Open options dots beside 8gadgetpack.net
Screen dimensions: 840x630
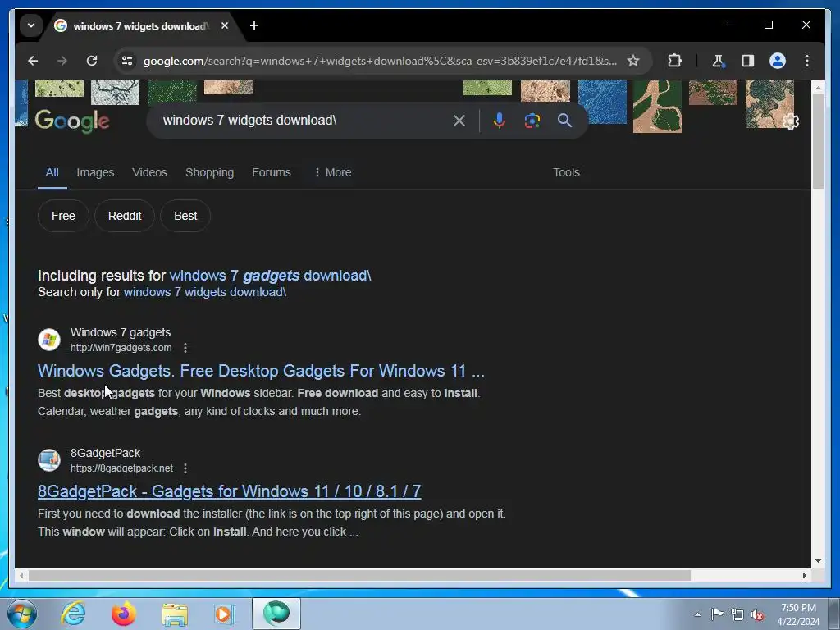tap(185, 468)
